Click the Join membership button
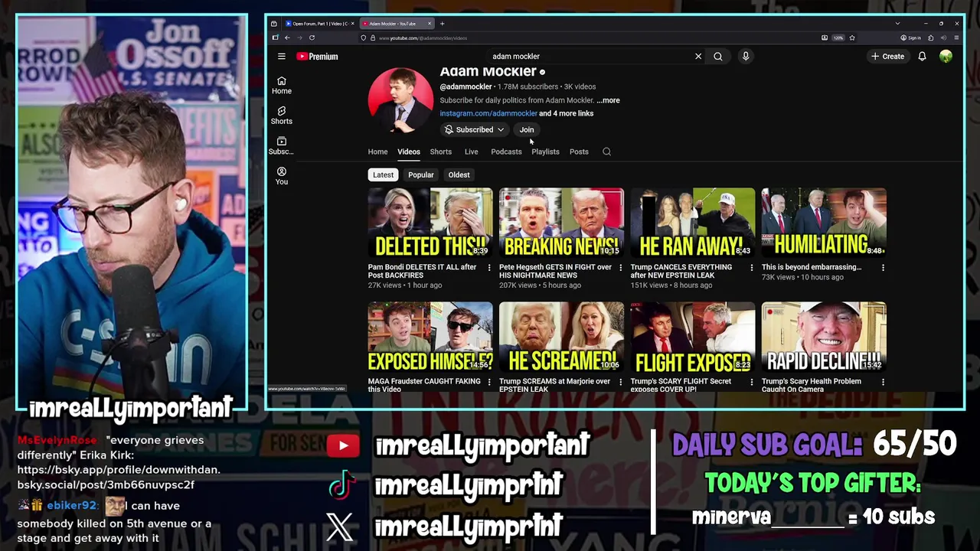Screen dimensions: 980x551 (x=527, y=130)
